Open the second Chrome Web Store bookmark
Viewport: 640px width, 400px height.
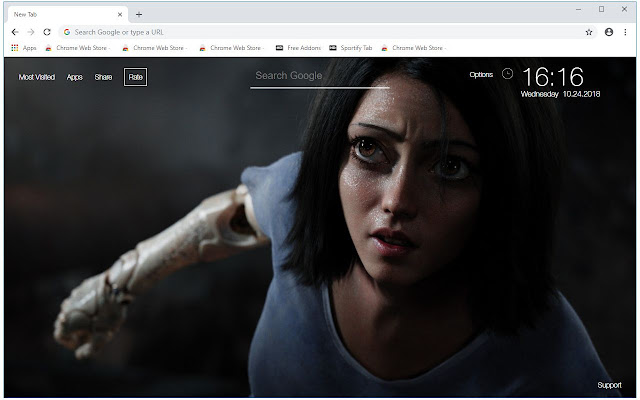(154, 48)
